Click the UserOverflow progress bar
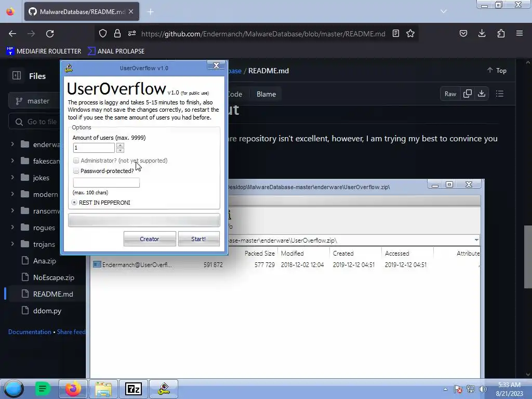The image size is (532, 399). click(x=144, y=220)
